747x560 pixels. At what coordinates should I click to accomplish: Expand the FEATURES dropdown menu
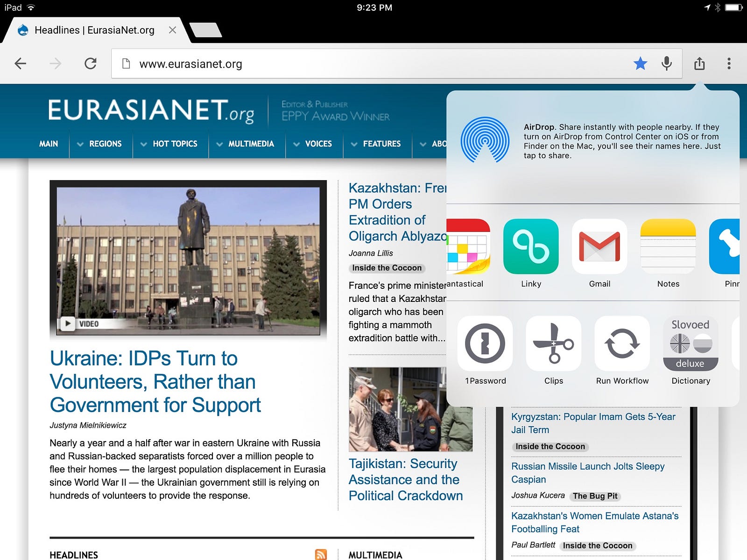(x=376, y=144)
